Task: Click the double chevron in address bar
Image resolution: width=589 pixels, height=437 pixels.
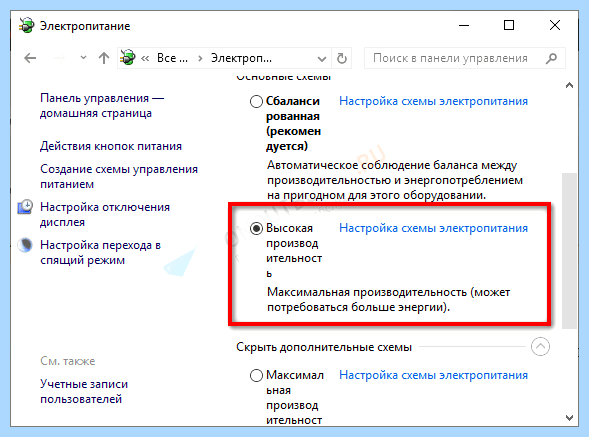Action: point(145,58)
